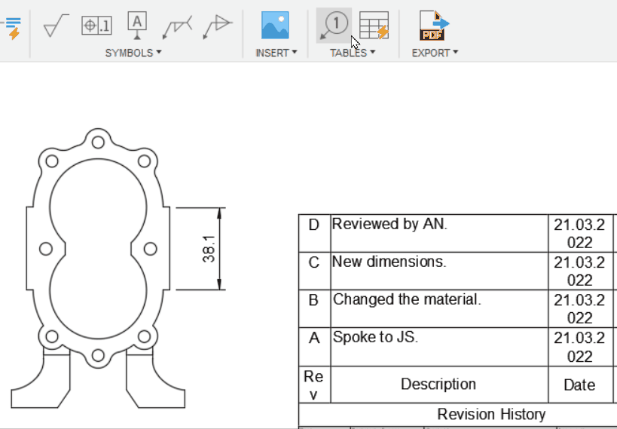
Task: Select the Welding symbol tool
Action: click(x=177, y=27)
